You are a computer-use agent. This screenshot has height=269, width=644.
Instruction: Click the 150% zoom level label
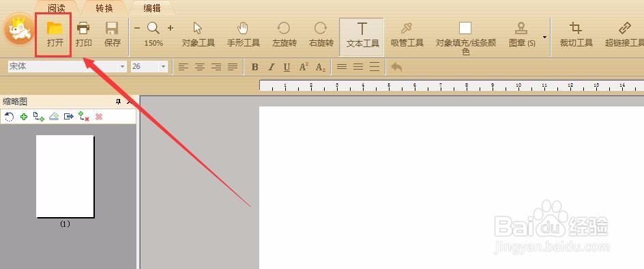pyautogui.click(x=153, y=43)
